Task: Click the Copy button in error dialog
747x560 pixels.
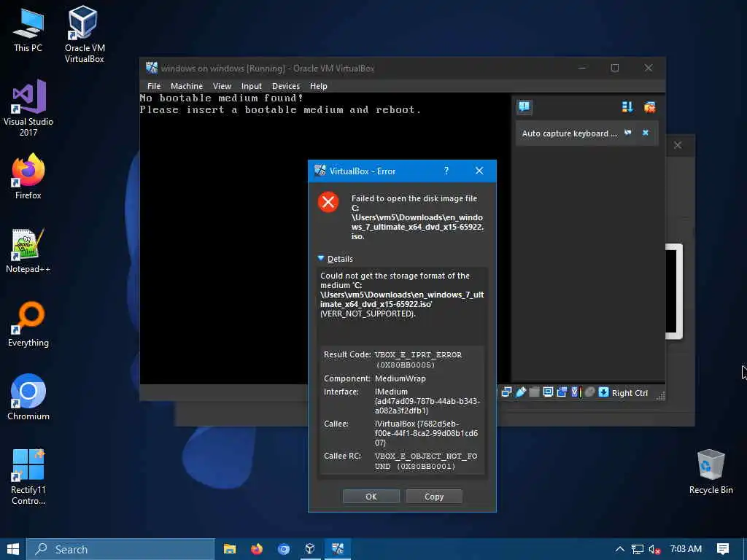Action: click(x=433, y=496)
